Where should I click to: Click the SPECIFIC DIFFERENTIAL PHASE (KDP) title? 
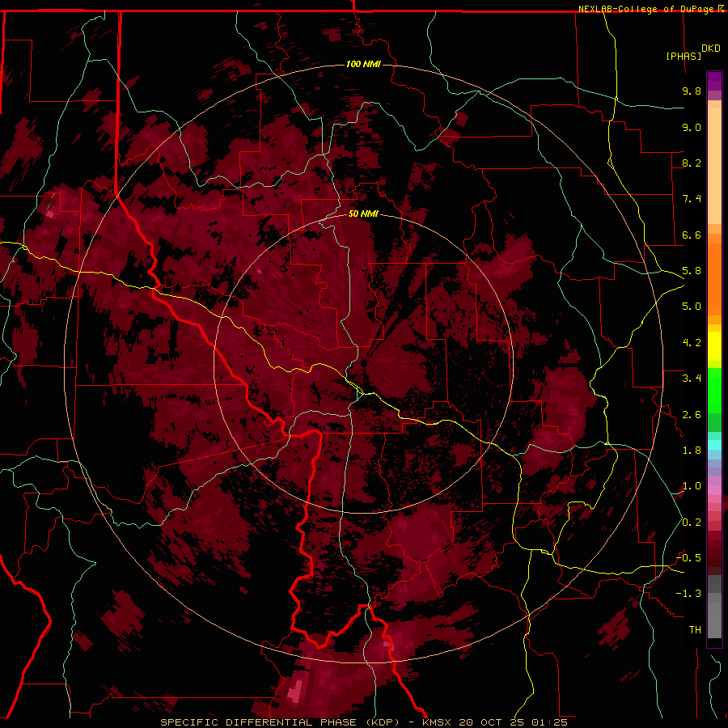pyautogui.click(x=280, y=722)
